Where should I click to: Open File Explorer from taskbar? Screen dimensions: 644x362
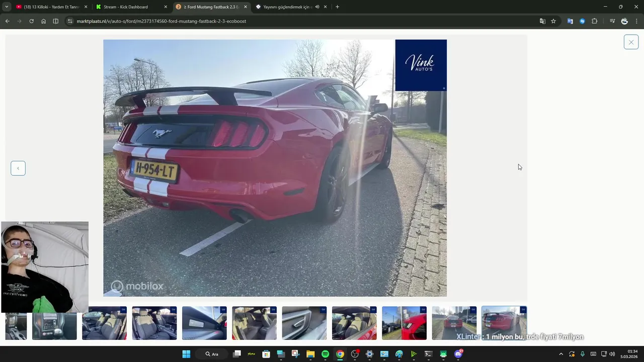pyautogui.click(x=310, y=354)
